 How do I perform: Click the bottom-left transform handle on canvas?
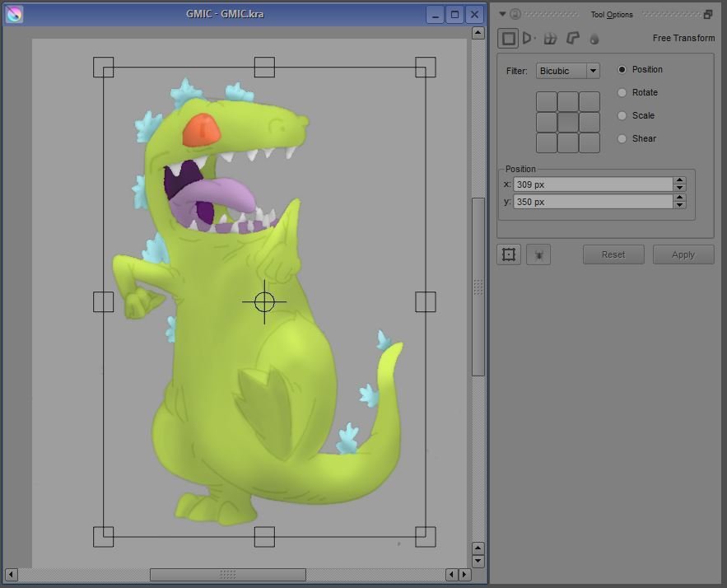tap(104, 536)
